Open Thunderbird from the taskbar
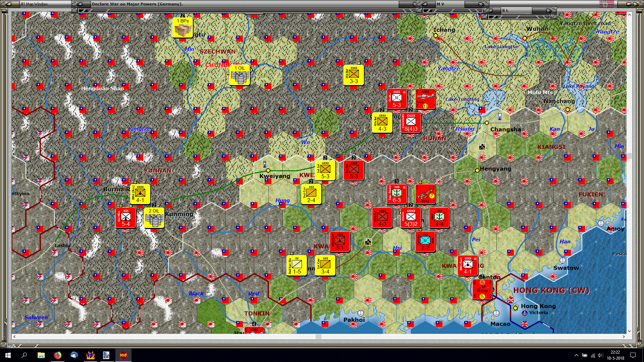 point(74,355)
